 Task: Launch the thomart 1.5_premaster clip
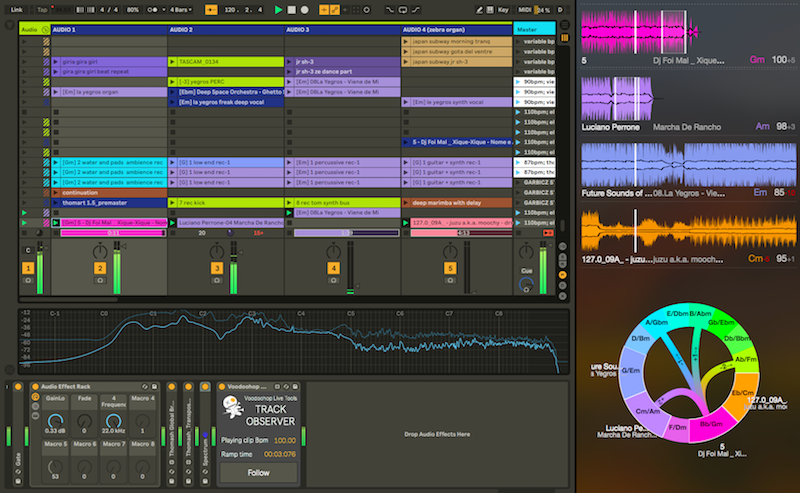click(x=56, y=203)
